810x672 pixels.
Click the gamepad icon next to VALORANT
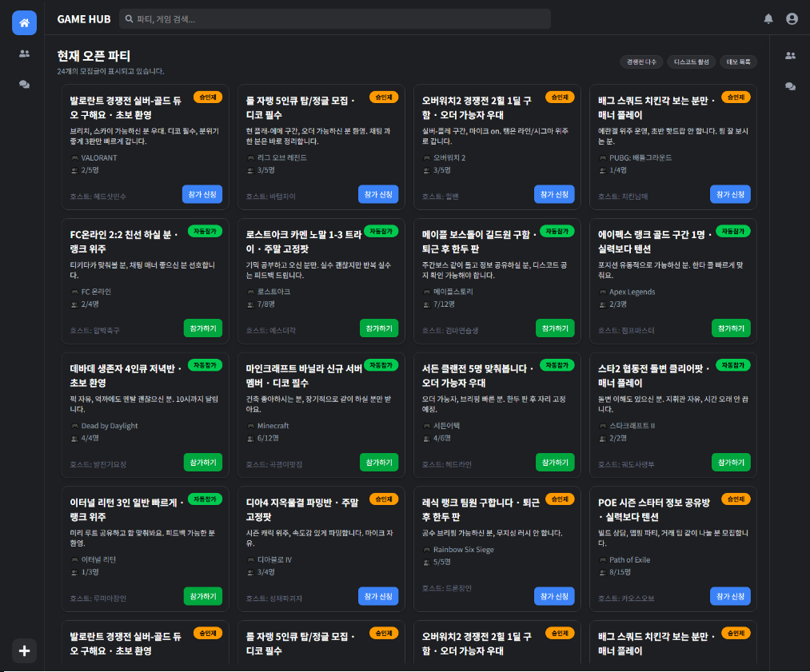(75, 158)
